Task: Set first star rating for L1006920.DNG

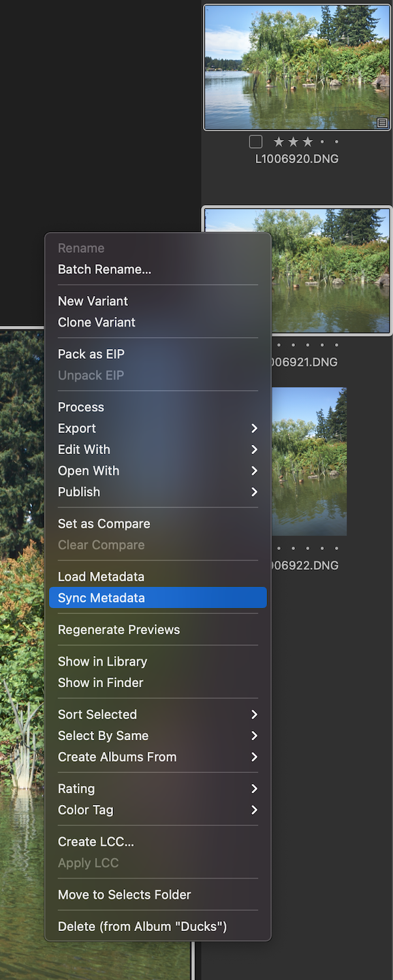Action: tap(279, 142)
